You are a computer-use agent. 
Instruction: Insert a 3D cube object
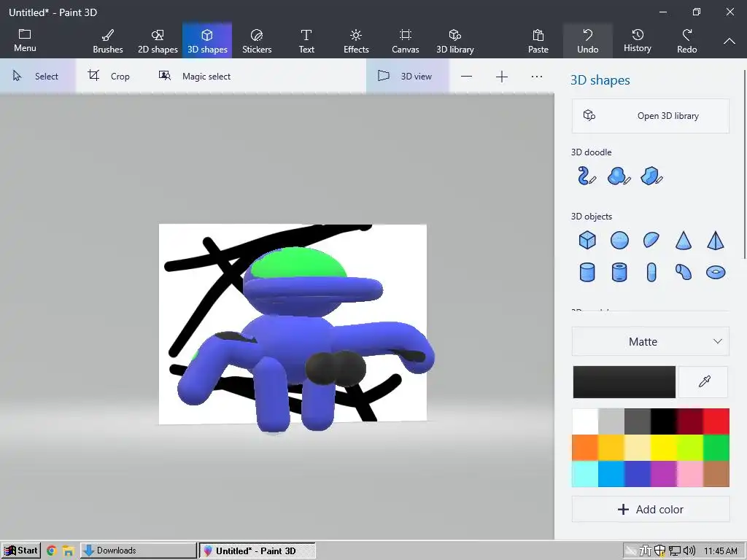coord(587,240)
